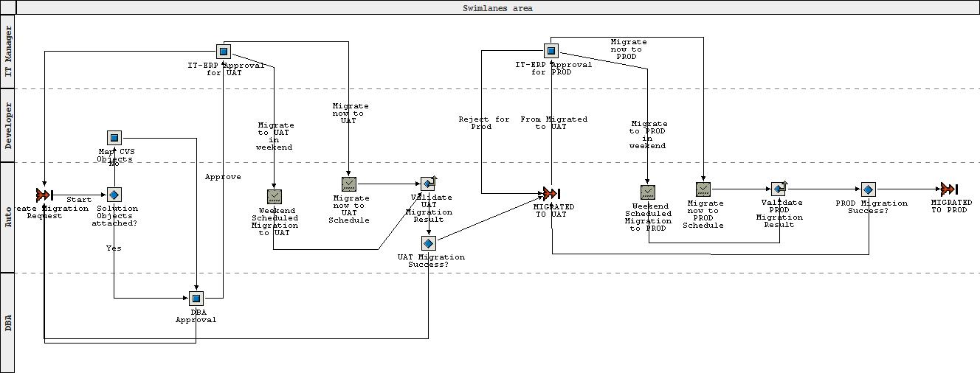Image resolution: width=980 pixels, height=373 pixels.
Task: Click the 'Migrate now to PROD' transition label
Action: coord(629,49)
